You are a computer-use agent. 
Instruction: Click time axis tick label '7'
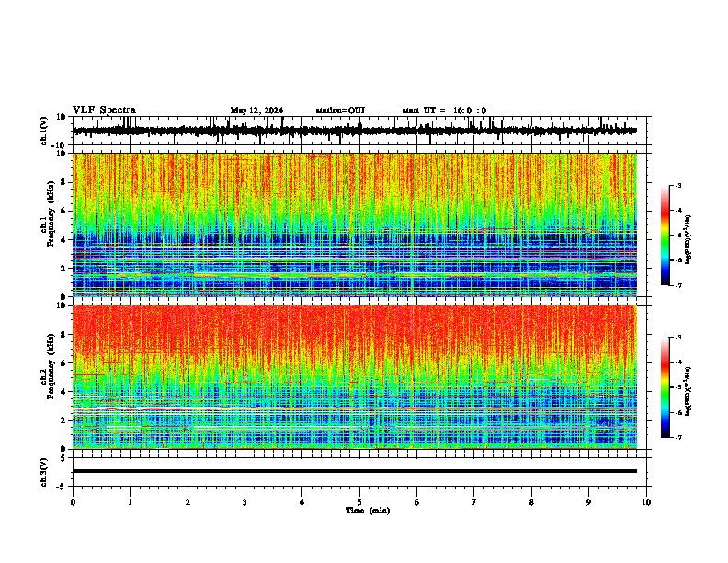[x=474, y=502]
